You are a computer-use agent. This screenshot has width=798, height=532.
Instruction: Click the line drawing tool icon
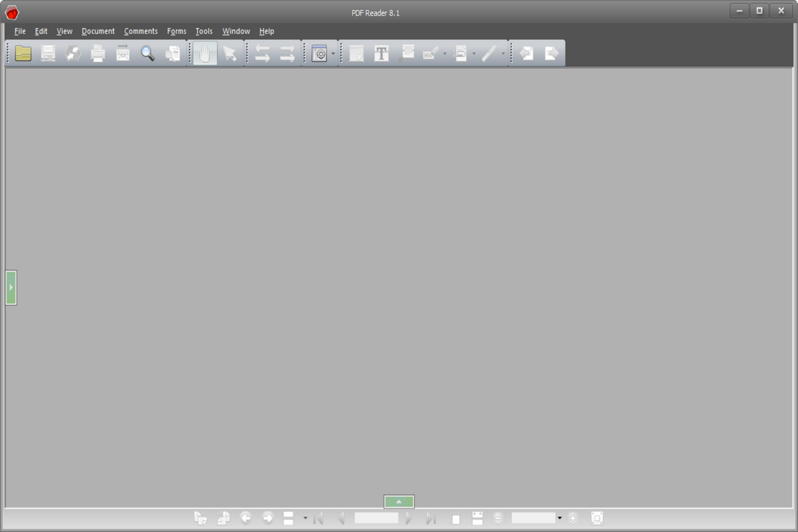coord(488,53)
